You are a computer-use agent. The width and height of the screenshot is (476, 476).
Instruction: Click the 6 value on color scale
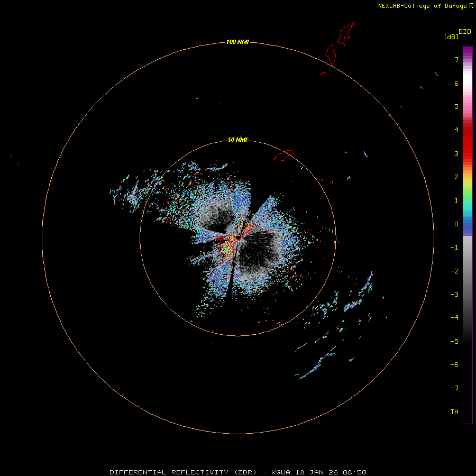456,83
